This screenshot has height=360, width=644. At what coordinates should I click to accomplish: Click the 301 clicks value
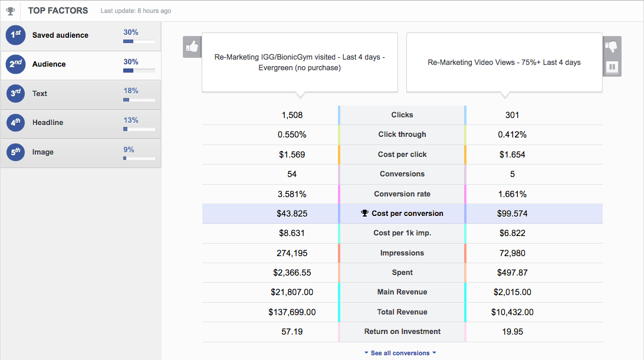pos(512,115)
